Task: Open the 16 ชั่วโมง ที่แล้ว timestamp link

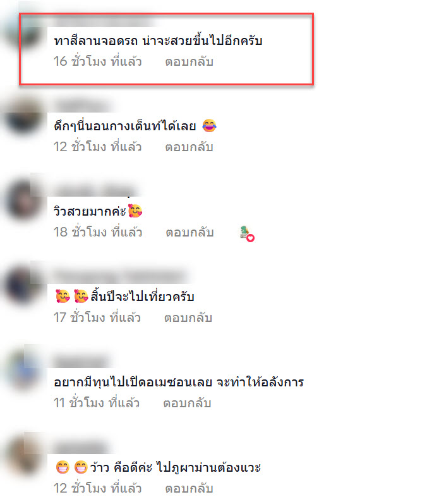Action: coord(98,61)
